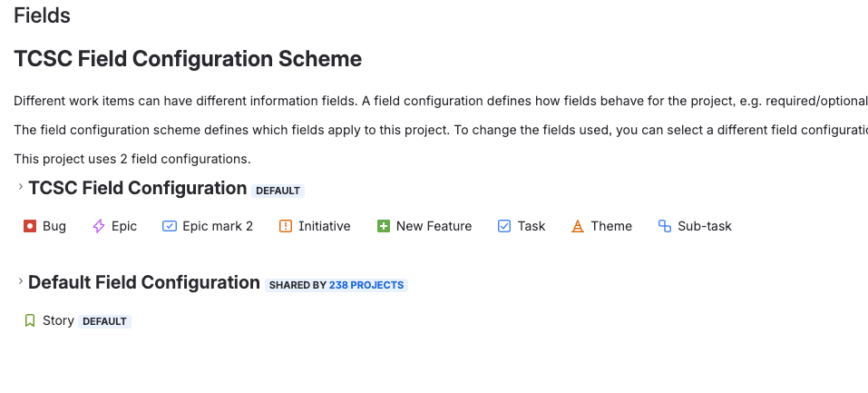
Task: Click the red Bug issue type icon
Action: point(30,226)
